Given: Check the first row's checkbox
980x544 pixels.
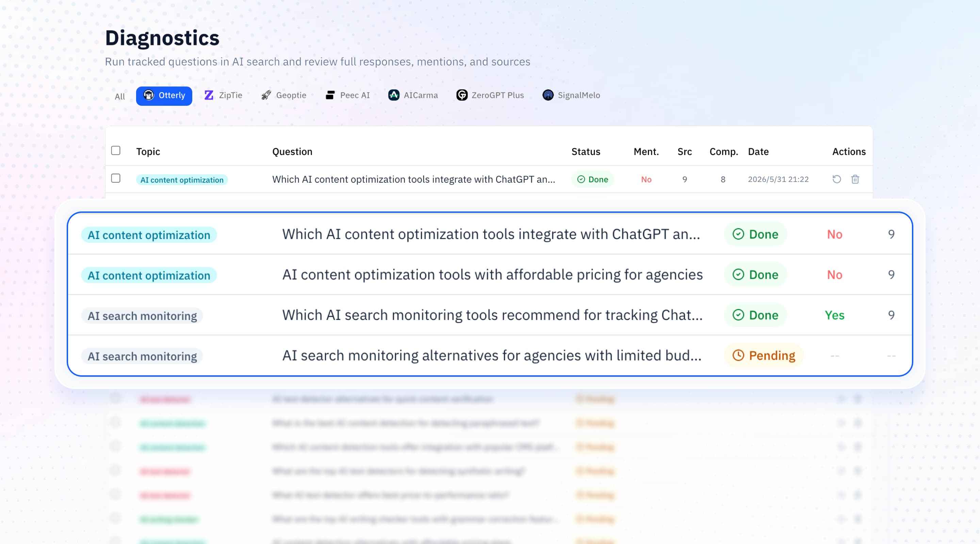Looking at the screenshot, I should pyautogui.click(x=116, y=178).
